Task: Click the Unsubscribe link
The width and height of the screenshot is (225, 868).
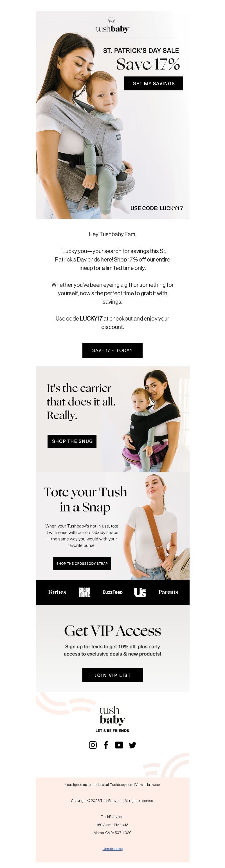Action: point(112,848)
